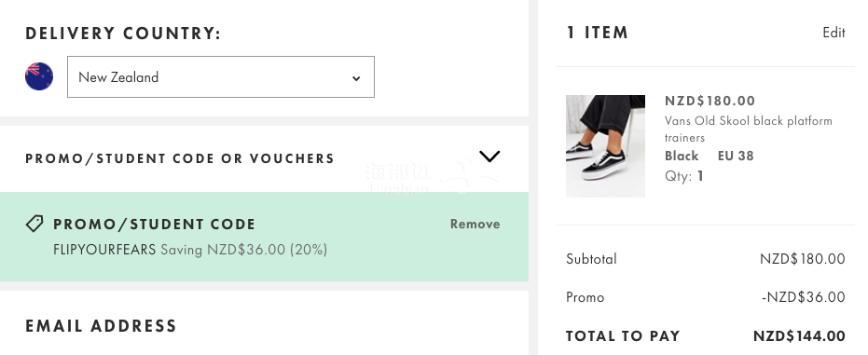This screenshot has height=355, width=868.
Task: Click the Qty: 1 label
Action: pos(684,176)
